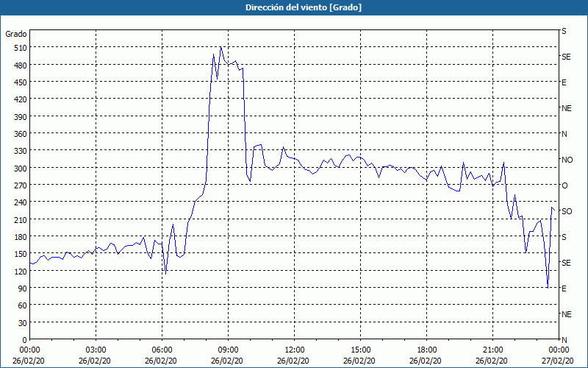Click the 360 label on the degree axis
This screenshot has width=588, height=368.
(21, 134)
